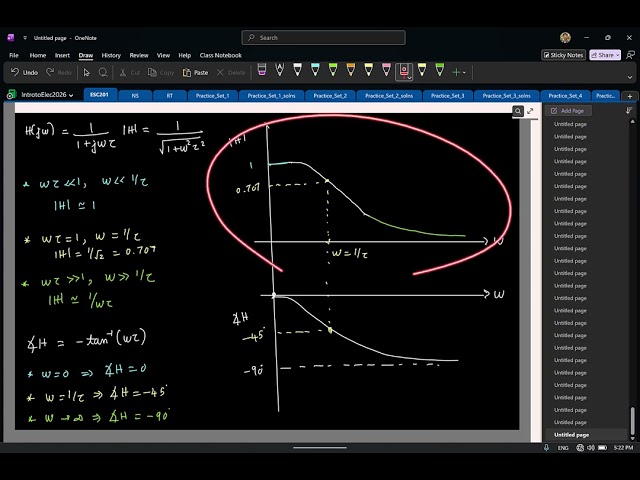Screen dimensions: 640x480
Task: Open the Practice_Set_2 section tab
Action: pos(330,96)
